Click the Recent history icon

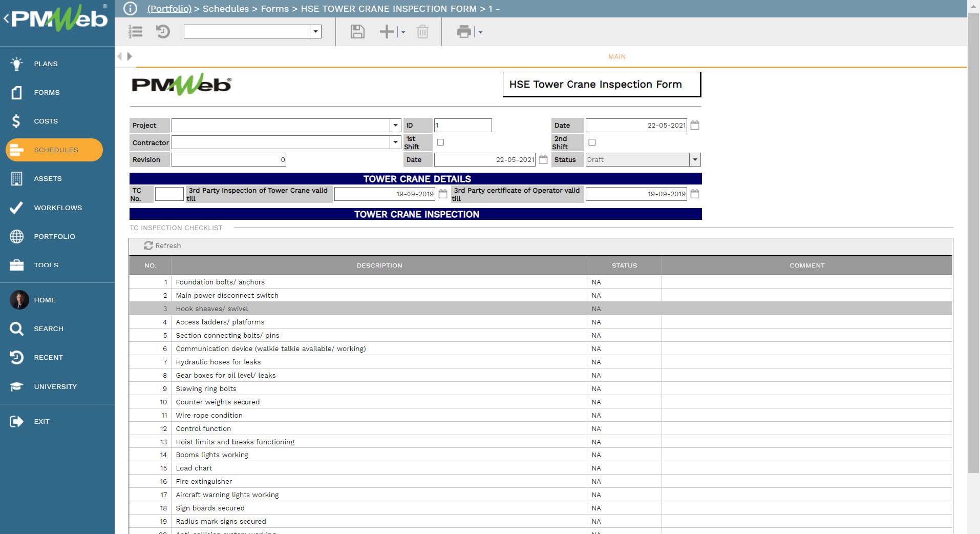[16, 357]
